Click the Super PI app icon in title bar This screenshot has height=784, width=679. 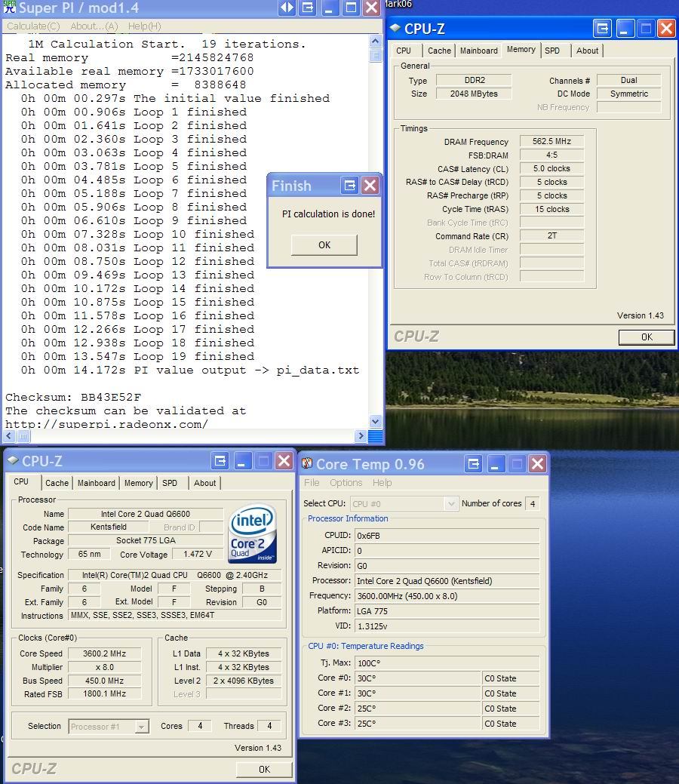point(9,7)
